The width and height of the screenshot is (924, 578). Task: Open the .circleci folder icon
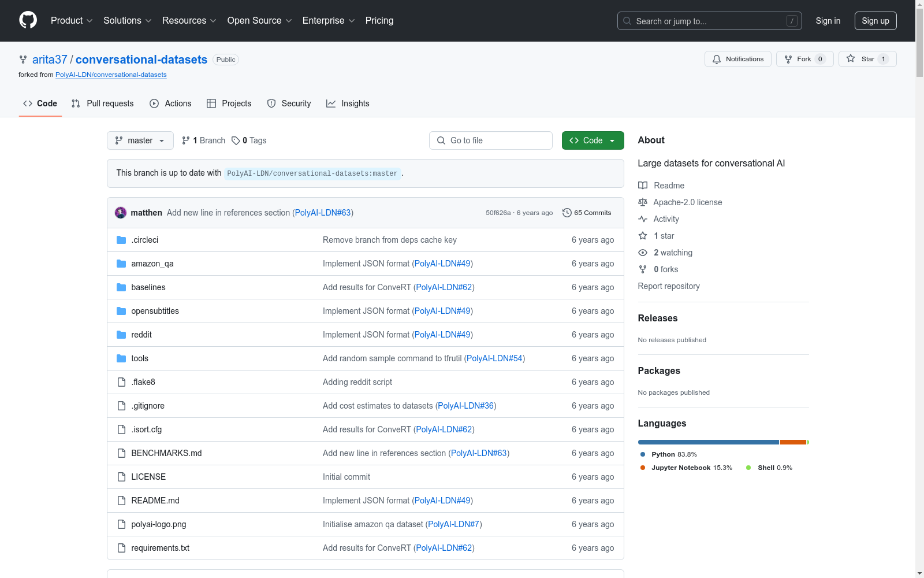[121, 240]
